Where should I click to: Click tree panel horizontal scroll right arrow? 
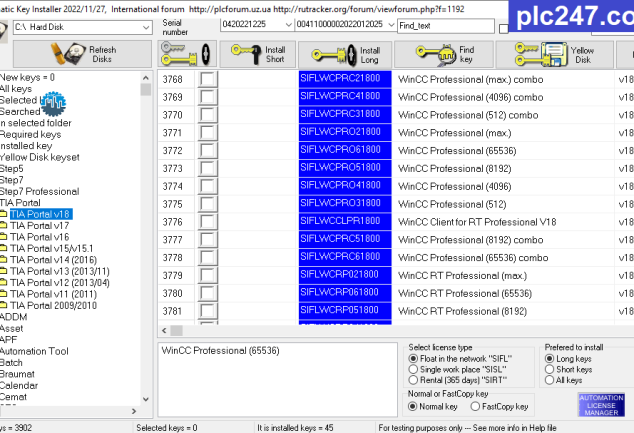click(x=134, y=411)
